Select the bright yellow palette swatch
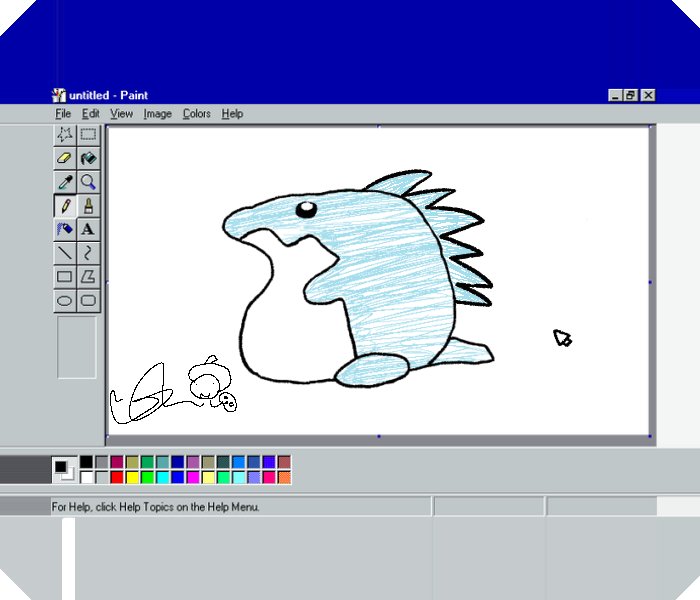Screen dimensions: 700x600 coord(132,477)
